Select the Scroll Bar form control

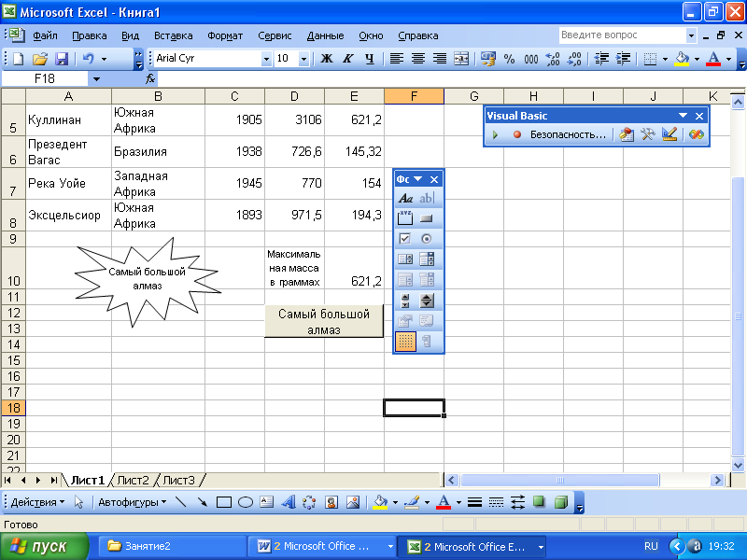(405, 301)
